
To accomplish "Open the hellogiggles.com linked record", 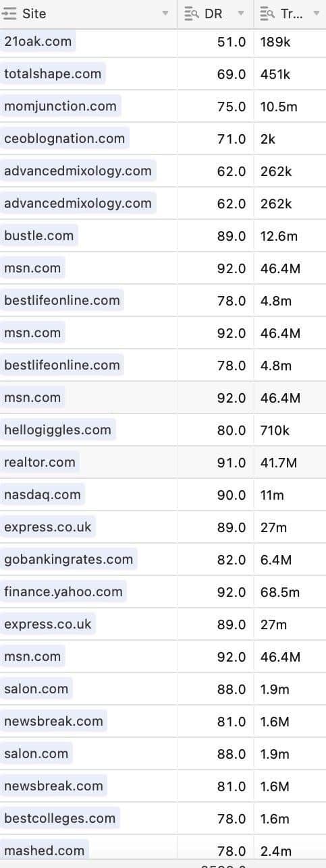I will pos(58,430).
